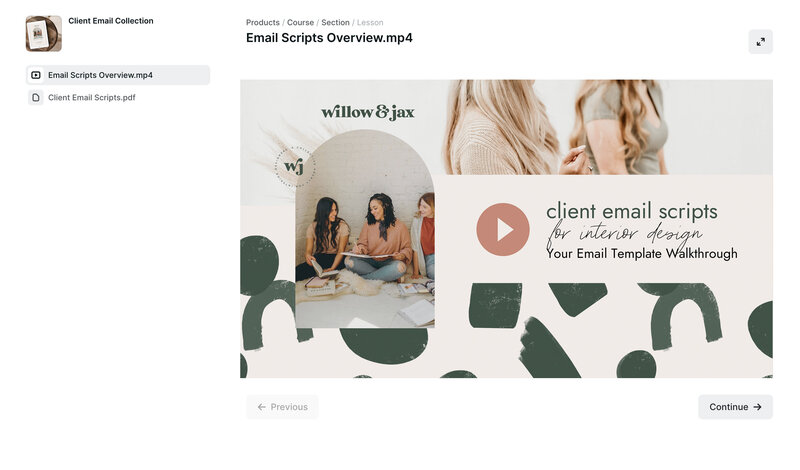Screen dimensions: 800x470
Task: Play the client email scripts video
Action: pos(503,230)
